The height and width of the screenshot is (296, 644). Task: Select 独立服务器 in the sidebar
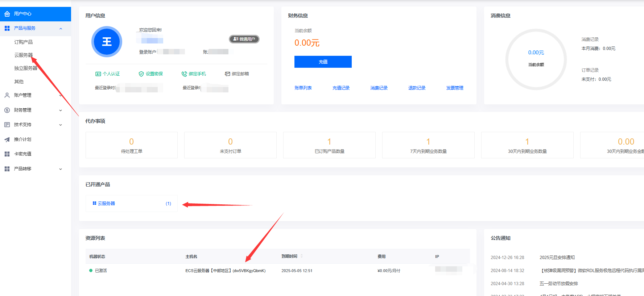pyautogui.click(x=25, y=68)
